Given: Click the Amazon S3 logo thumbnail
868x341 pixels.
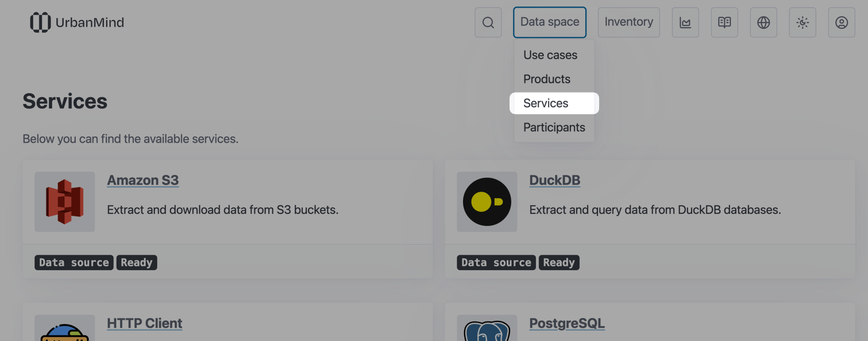Looking at the screenshot, I should (64, 202).
